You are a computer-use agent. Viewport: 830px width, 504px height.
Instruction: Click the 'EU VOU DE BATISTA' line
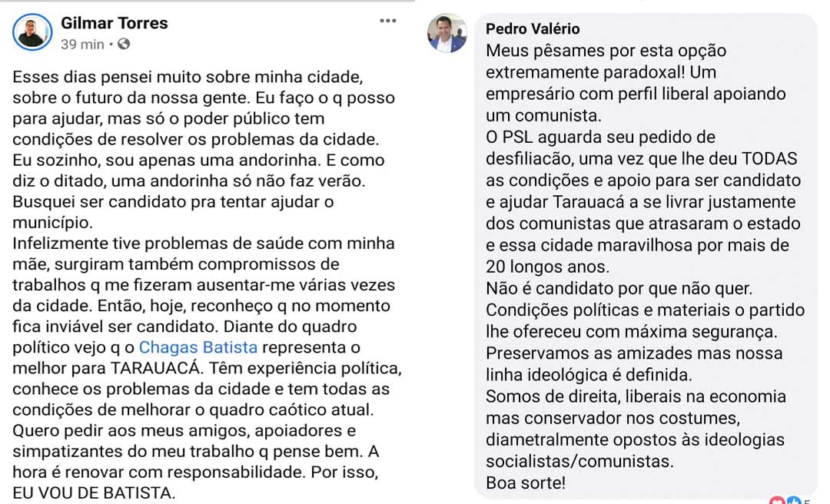pos(94,492)
